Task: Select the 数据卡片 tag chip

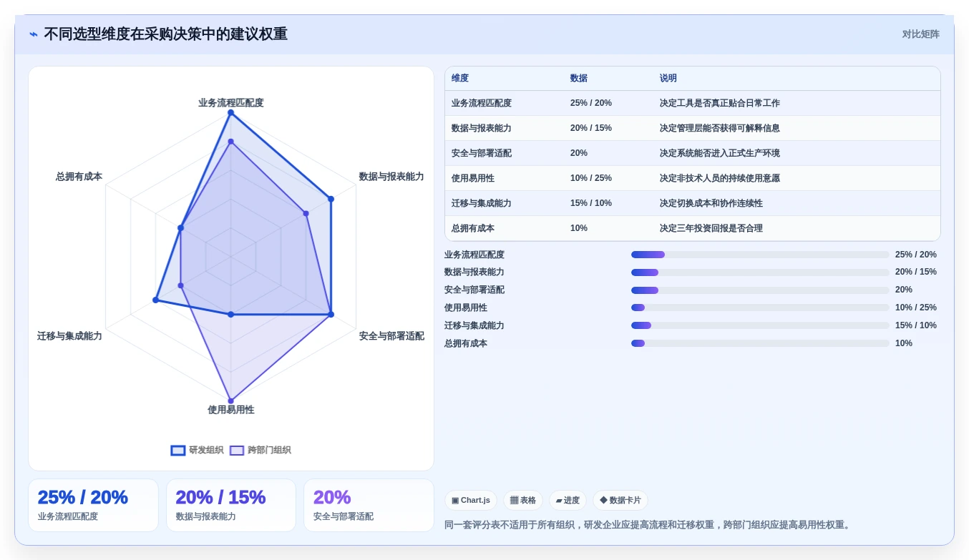Action: click(x=620, y=501)
